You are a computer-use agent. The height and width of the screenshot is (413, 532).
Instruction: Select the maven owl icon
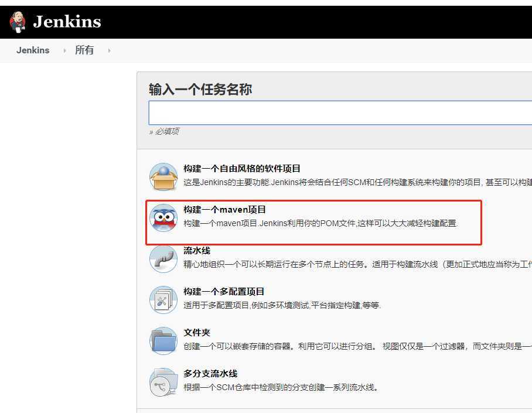click(x=163, y=218)
